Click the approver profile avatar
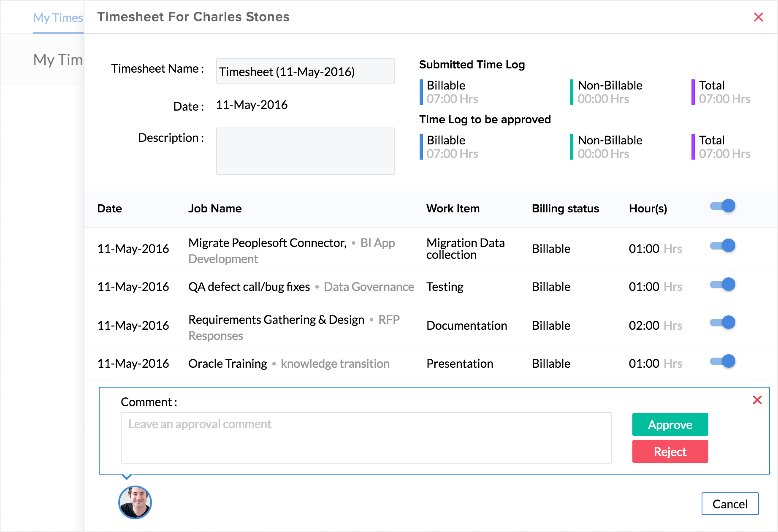The image size is (778, 532). click(135, 502)
